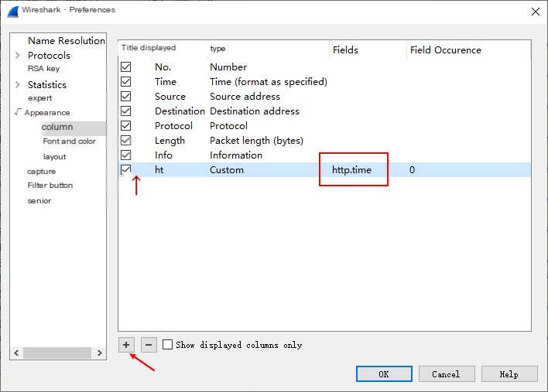Expand the Statistics tree node

tap(18, 84)
